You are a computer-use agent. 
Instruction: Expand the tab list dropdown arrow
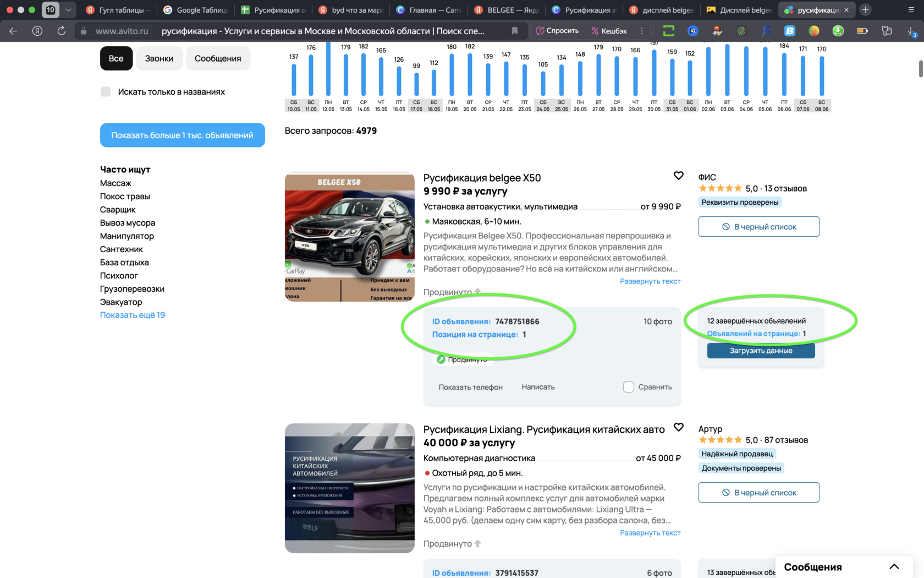pos(68,10)
